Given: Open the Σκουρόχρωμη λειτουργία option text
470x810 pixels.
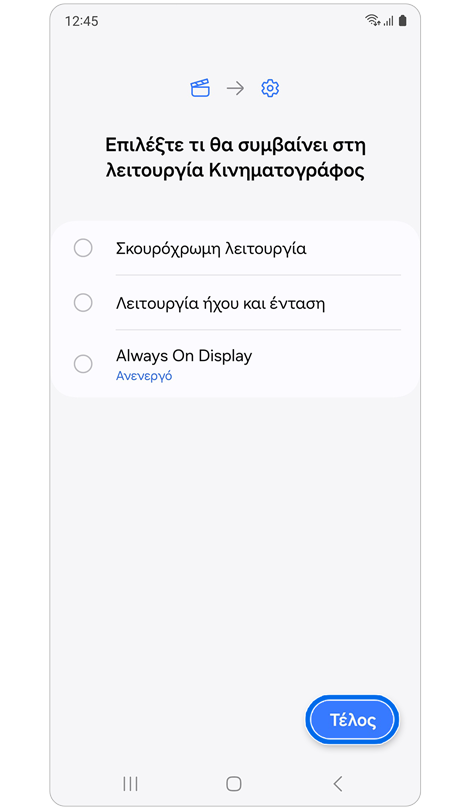Looking at the screenshot, I should tap(211, 249).
